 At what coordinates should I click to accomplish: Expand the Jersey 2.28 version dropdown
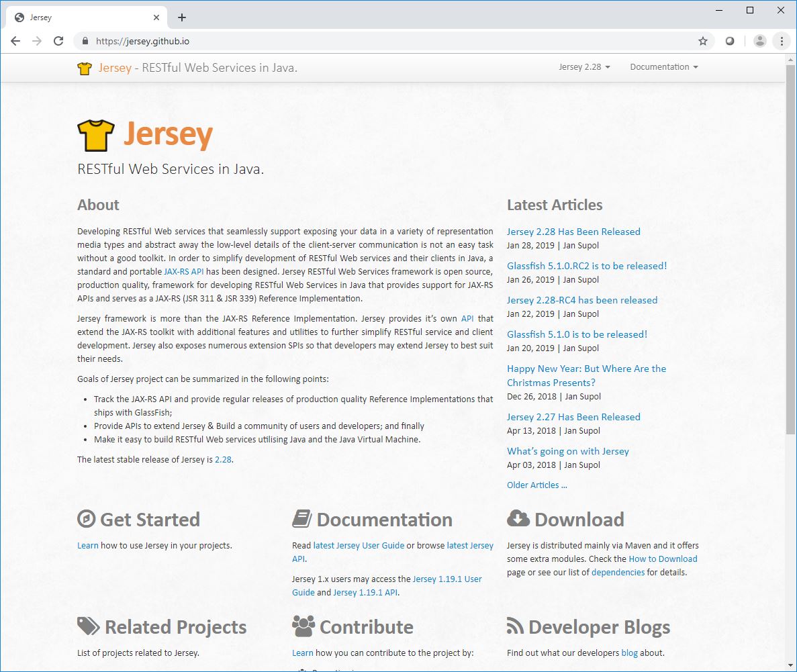tap(584, 67)
